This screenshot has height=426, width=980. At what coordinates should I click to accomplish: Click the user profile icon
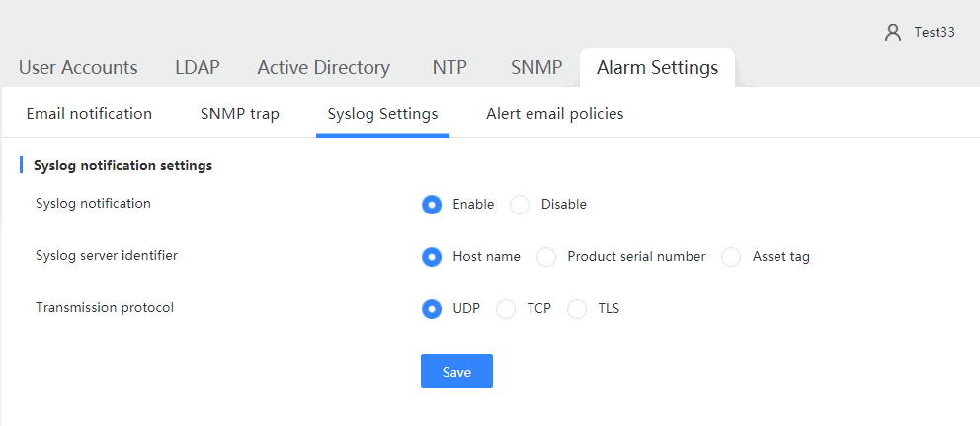tap(893, 33)
